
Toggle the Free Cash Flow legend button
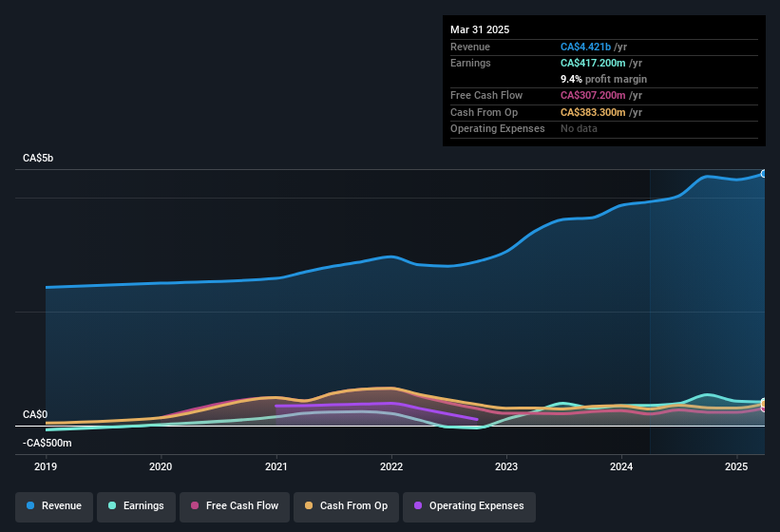[235, 506]
